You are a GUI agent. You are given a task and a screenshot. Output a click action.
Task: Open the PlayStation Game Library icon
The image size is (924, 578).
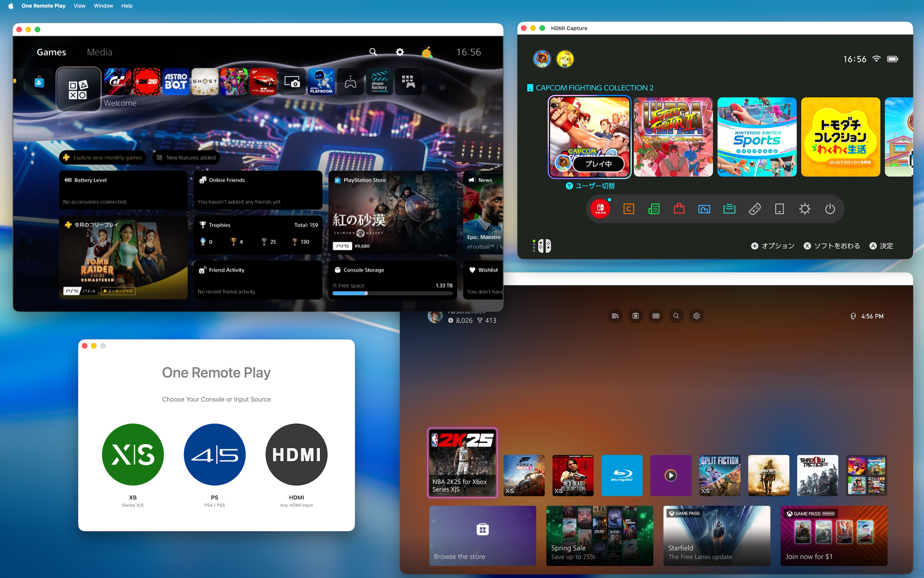click(408, 82)
